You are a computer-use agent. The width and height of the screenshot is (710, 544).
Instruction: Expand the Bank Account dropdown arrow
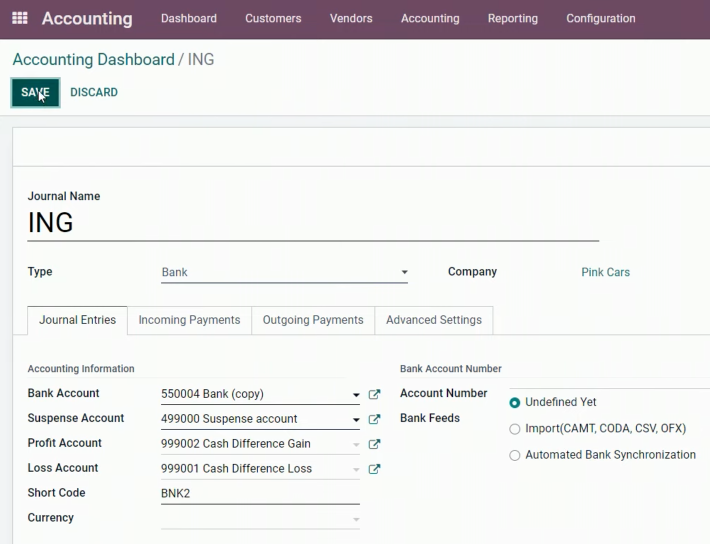356,395
